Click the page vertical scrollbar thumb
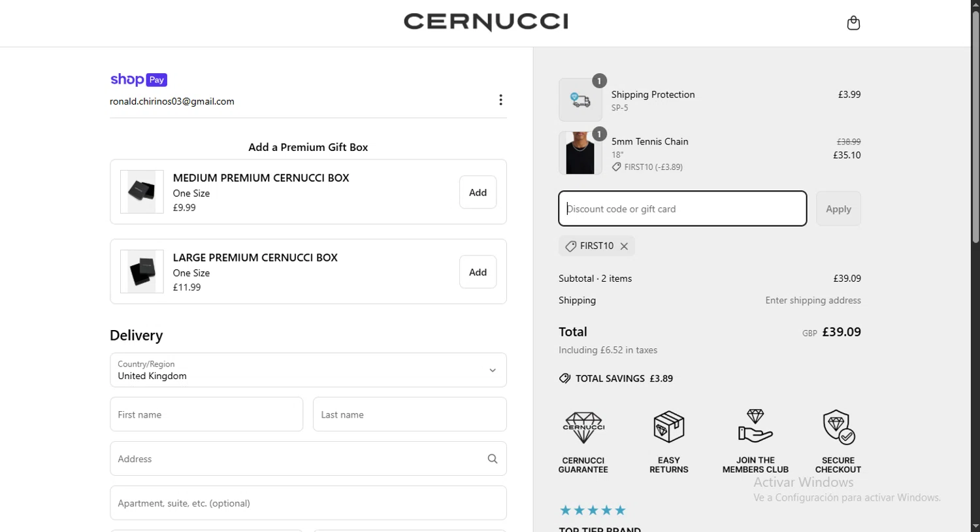This screenshot has width=980, height=532. tap(975, 127)
